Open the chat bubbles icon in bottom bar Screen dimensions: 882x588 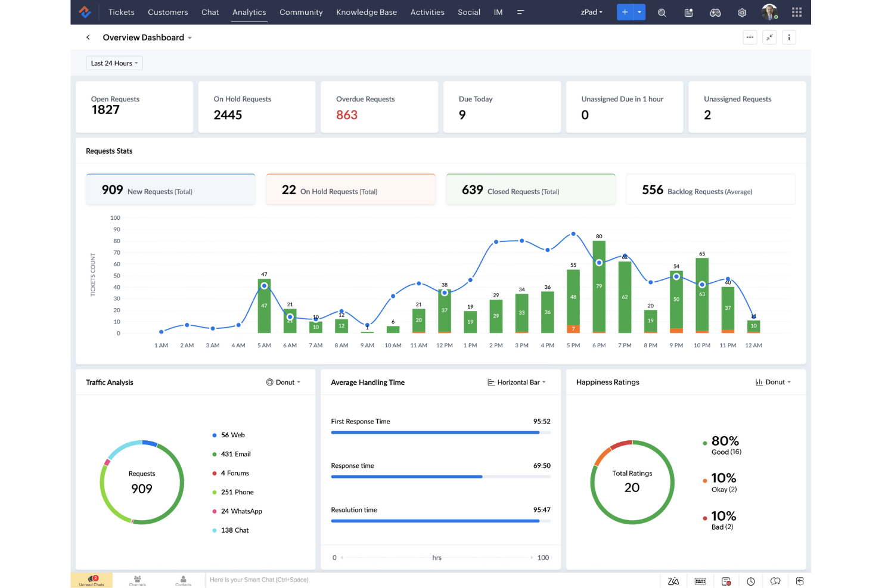coord(775,581)
